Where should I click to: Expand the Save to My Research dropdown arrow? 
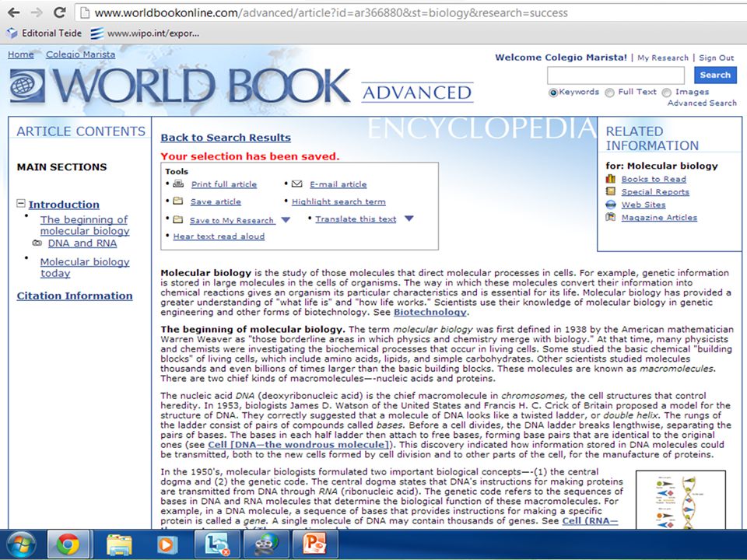point(286,219)
